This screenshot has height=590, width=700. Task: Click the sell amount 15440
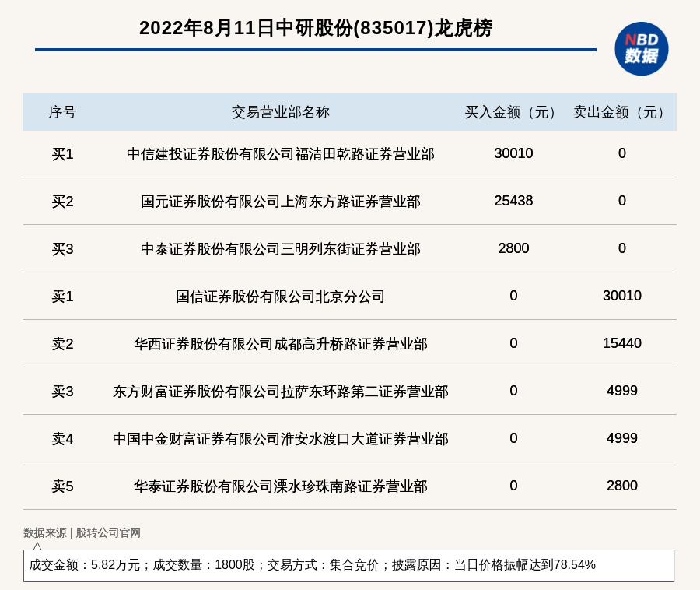coord(622,342)
